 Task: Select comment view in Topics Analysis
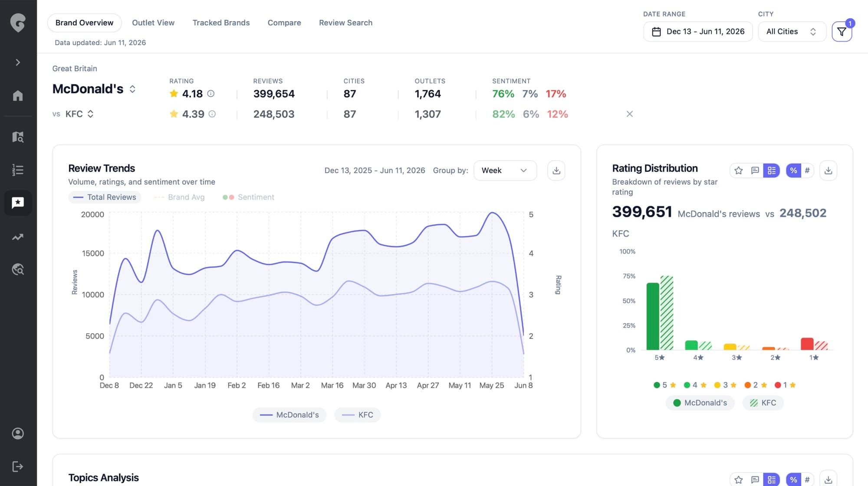click(x=755, y=479)
